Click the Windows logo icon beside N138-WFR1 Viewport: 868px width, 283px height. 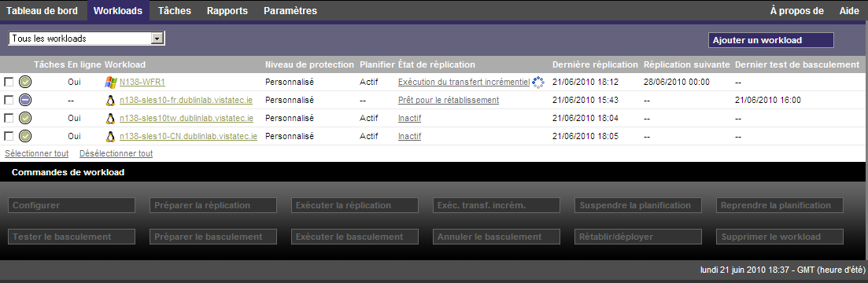point(110,82)
